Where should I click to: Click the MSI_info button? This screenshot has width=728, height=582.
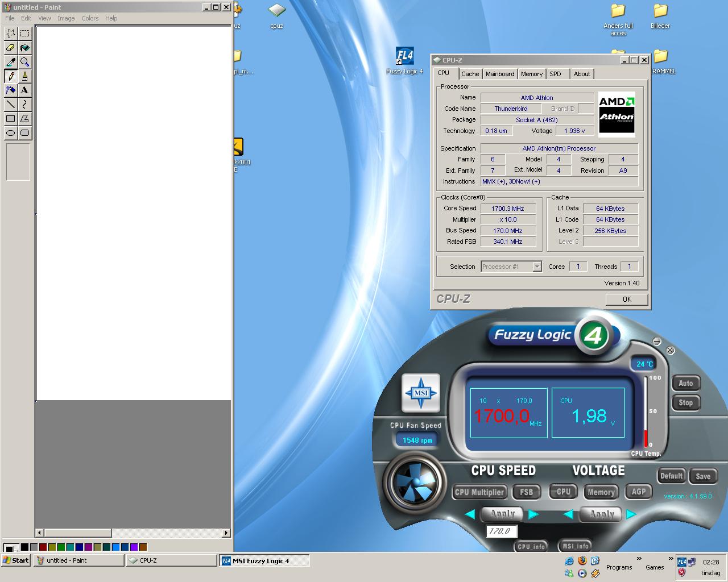[576, 546]
